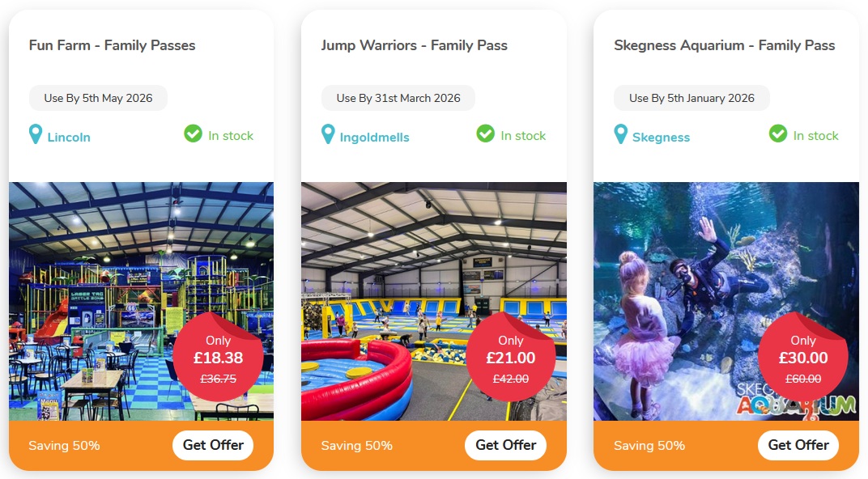The image size is (868, 479).
Task: Open the Jump Warriors - Family Pass title
Action: pos(414,45)
